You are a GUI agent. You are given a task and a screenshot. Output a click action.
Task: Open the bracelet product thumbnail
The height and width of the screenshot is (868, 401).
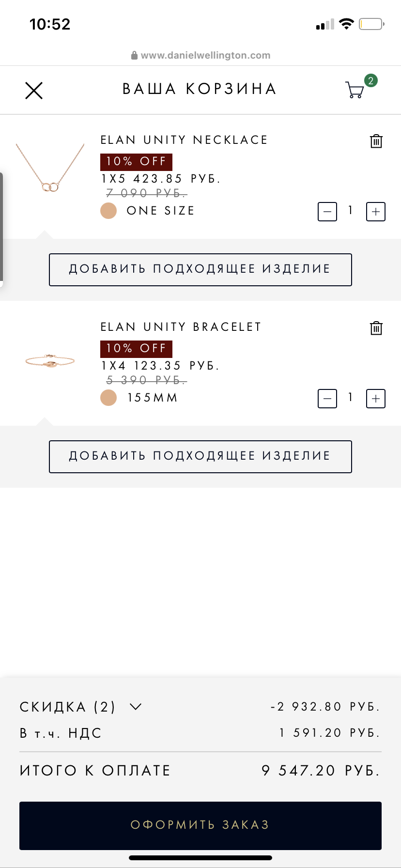tap(50, 361)
